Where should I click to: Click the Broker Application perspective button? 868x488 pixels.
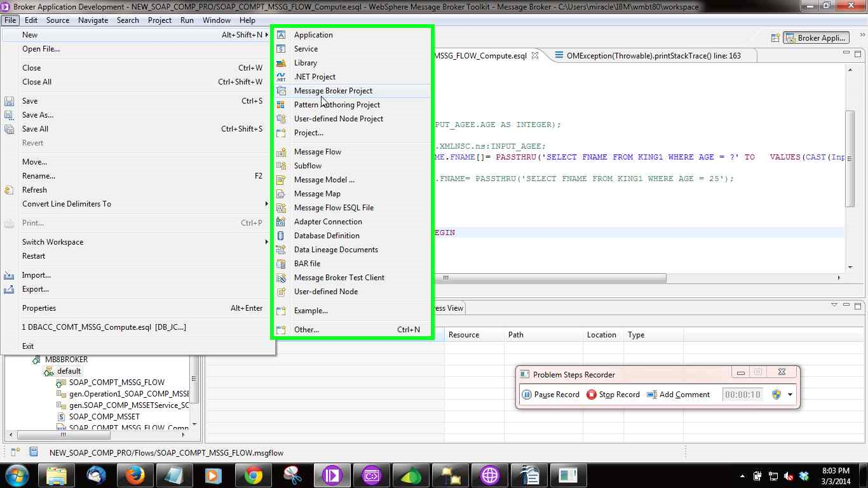(x=815, y=38)
